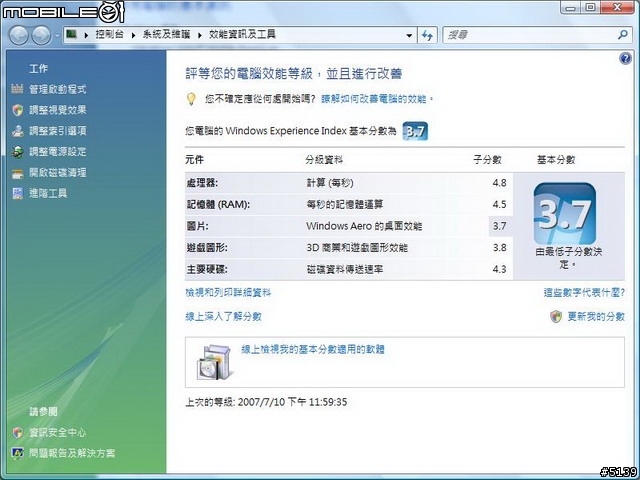Click the 記憶體 (RAM) row label
This screenshot has height=480, width=640.
[x=218, y=204]
